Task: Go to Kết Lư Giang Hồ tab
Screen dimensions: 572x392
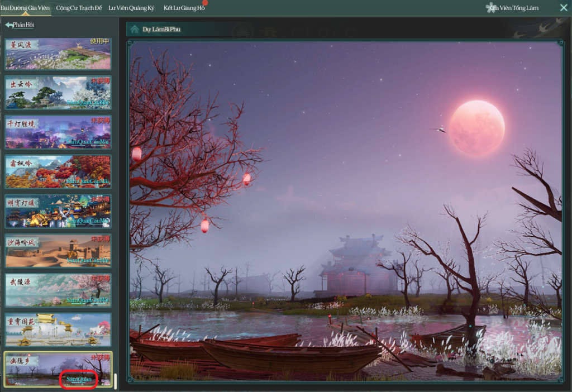Action: point(184,8)
